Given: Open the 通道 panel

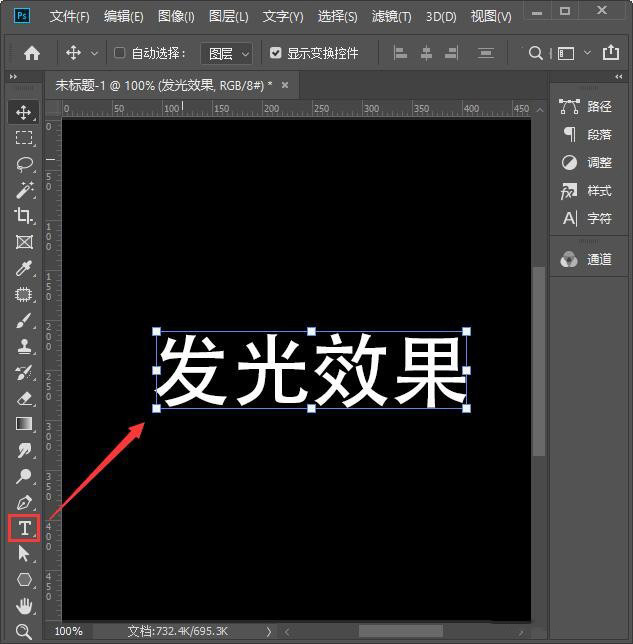Looking at the screenshot, I should point(586,259).
